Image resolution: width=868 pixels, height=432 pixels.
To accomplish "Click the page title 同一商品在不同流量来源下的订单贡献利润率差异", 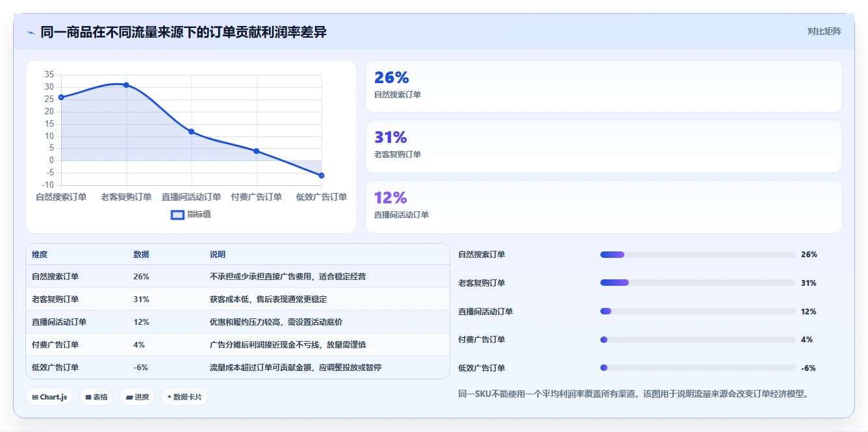I will coord(183,32).
